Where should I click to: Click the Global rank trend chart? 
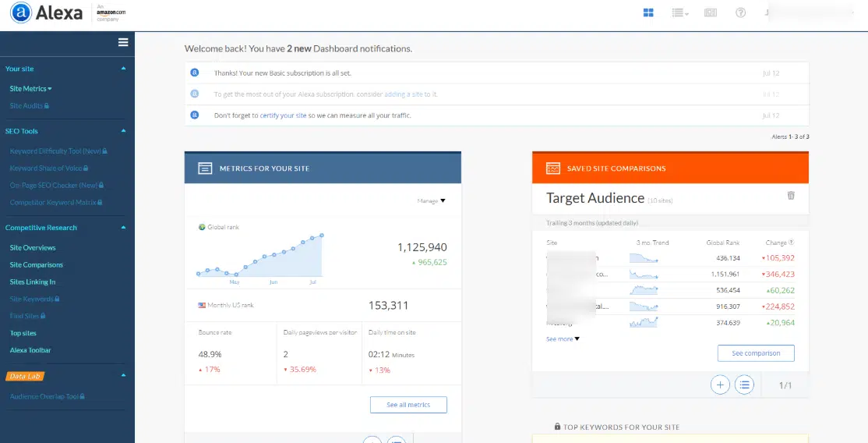coord(261,255)
